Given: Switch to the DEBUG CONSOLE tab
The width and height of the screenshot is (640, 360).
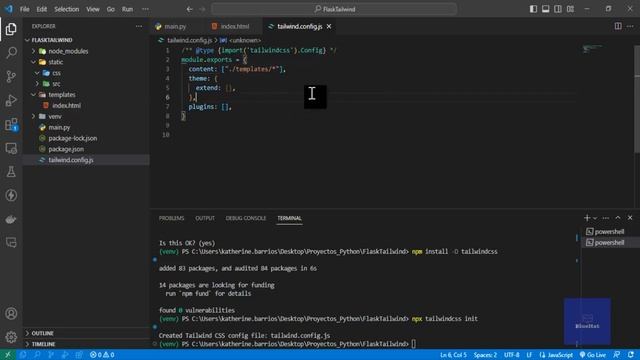Looking at the screenshot, I should tap(246, 218).
